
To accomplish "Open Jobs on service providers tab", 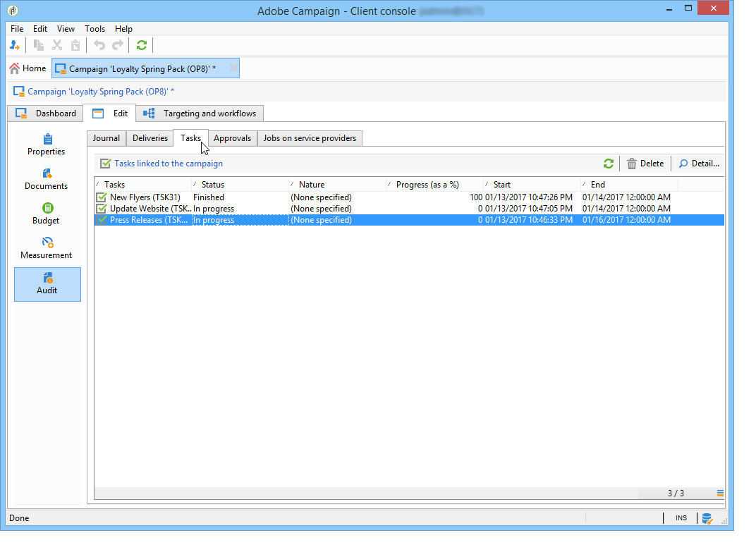I will coord(310,138).
